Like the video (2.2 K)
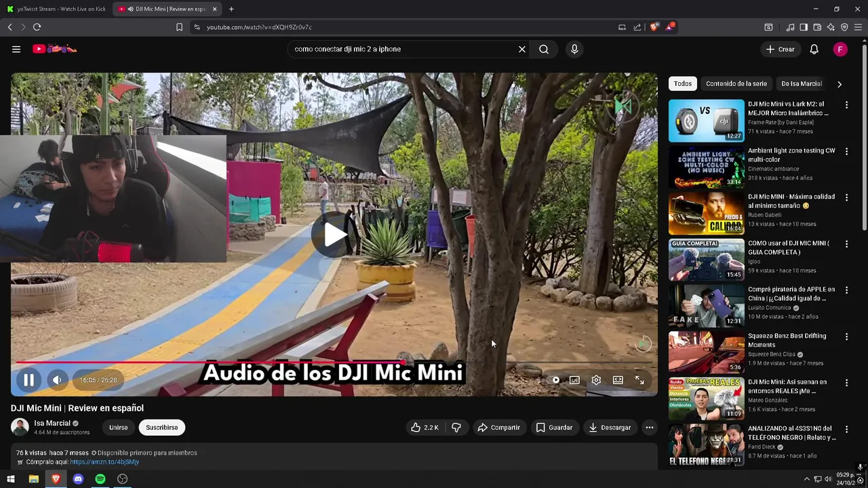Screen dimensions: 868x488 425,428
